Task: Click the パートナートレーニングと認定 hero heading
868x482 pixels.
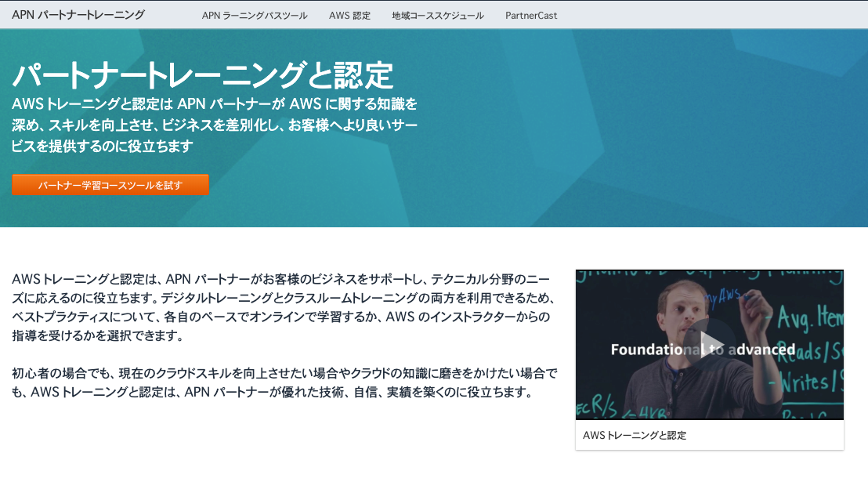Action: [203, 74]
